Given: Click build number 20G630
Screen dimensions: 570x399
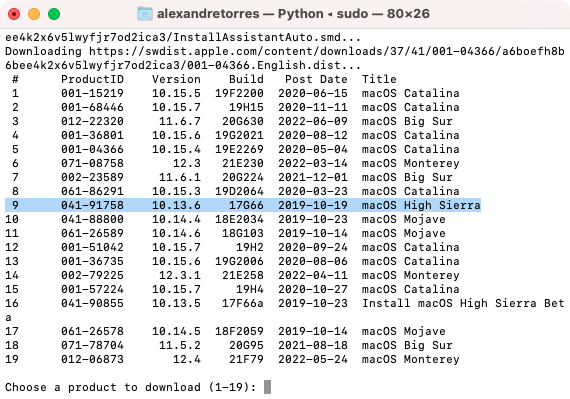Looking at the screenshot, I should click(243, 121).
